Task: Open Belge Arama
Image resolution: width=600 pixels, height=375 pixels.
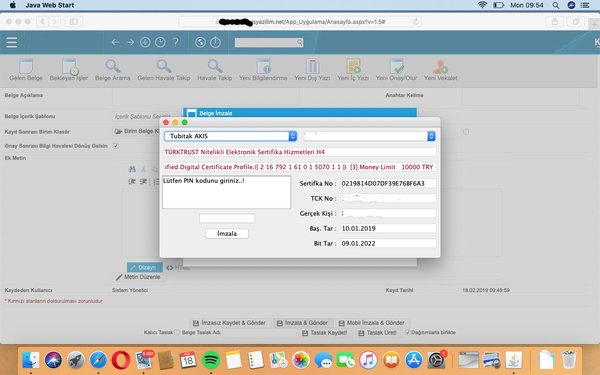Action: 112,70
